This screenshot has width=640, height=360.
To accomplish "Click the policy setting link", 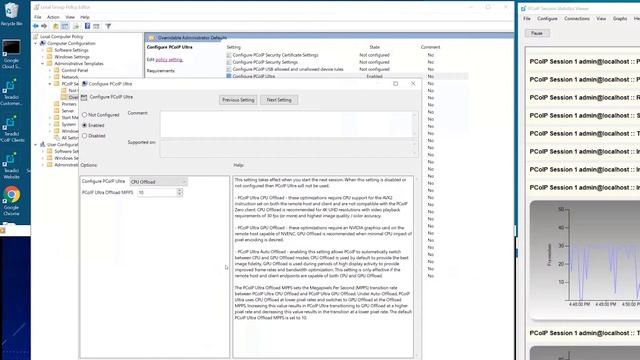I will [x=169, y=60].
